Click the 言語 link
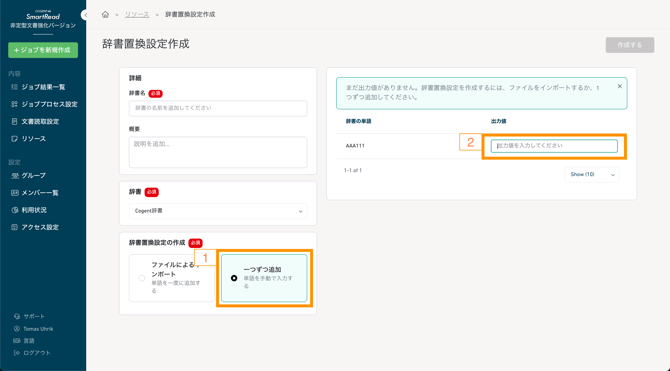Image resolution: width=670 pixels, height=371 pixels. click(x=29, y=341)
